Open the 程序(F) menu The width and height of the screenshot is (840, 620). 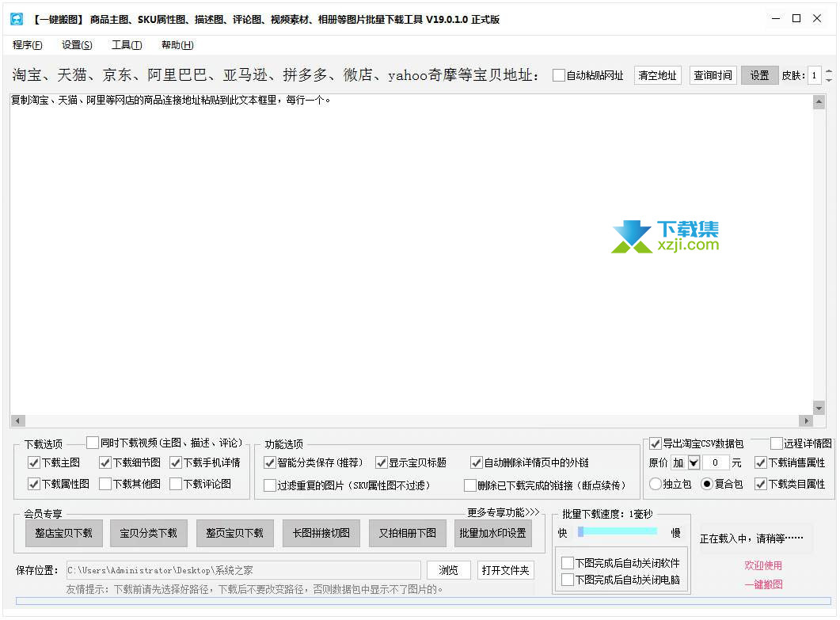[x=28, y=45]
